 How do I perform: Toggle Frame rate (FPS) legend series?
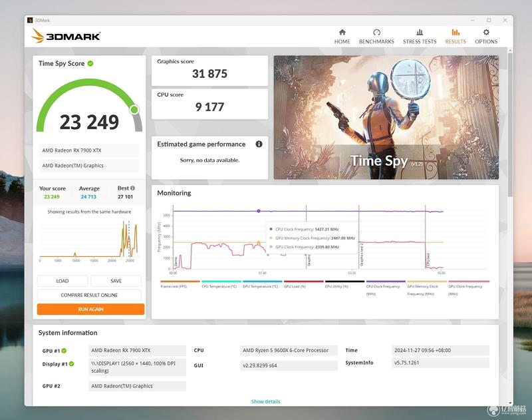click(180, 284)
